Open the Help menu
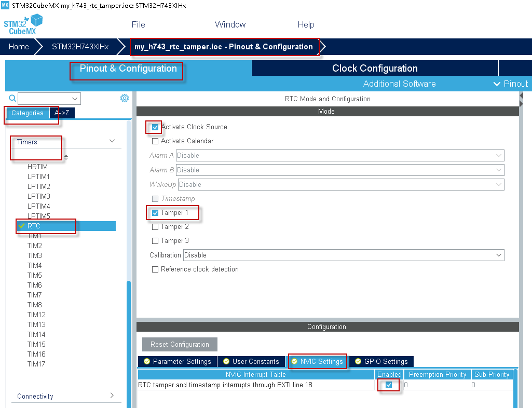The height and width of the screenshot is (408, 532). point(306,24)
